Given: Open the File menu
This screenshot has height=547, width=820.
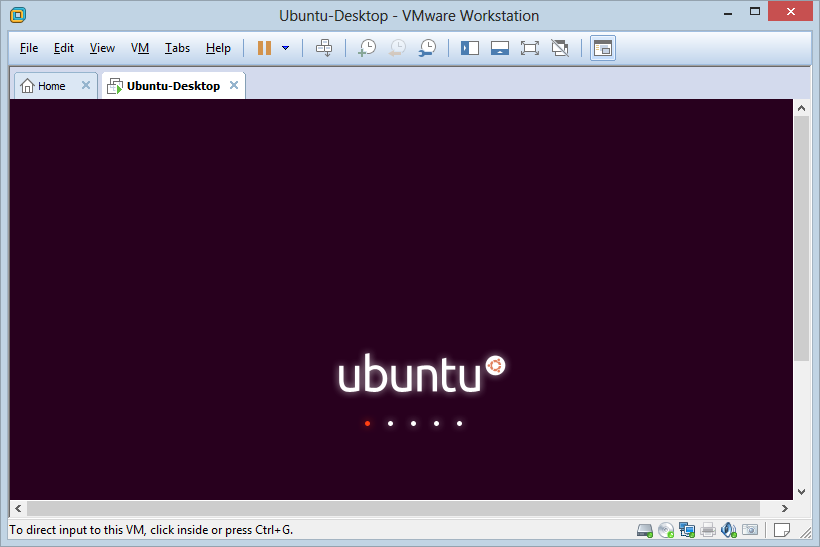Looking at the screenshot, I should tap(29, 48).
